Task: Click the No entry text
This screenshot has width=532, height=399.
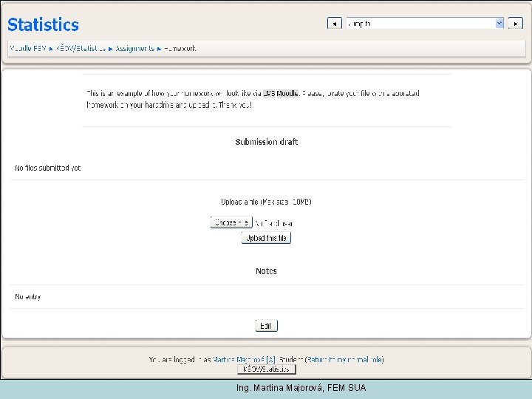Action: click(x=28, y=297)
